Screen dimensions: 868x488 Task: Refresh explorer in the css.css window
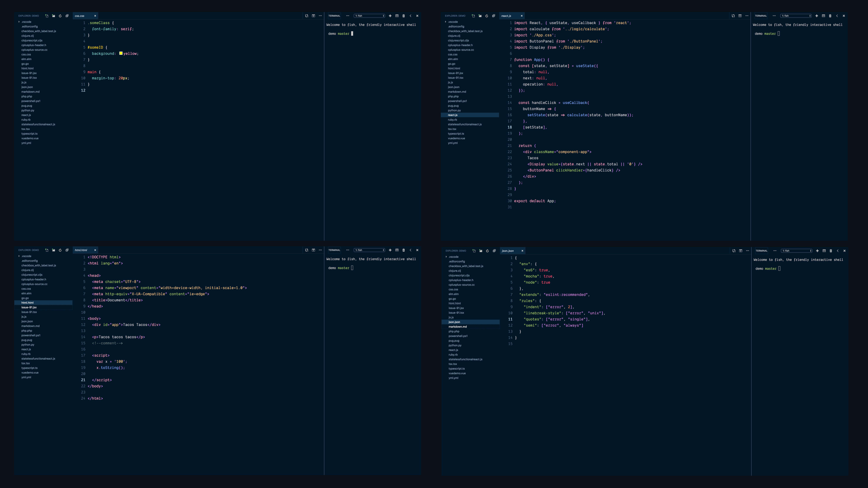60,16
